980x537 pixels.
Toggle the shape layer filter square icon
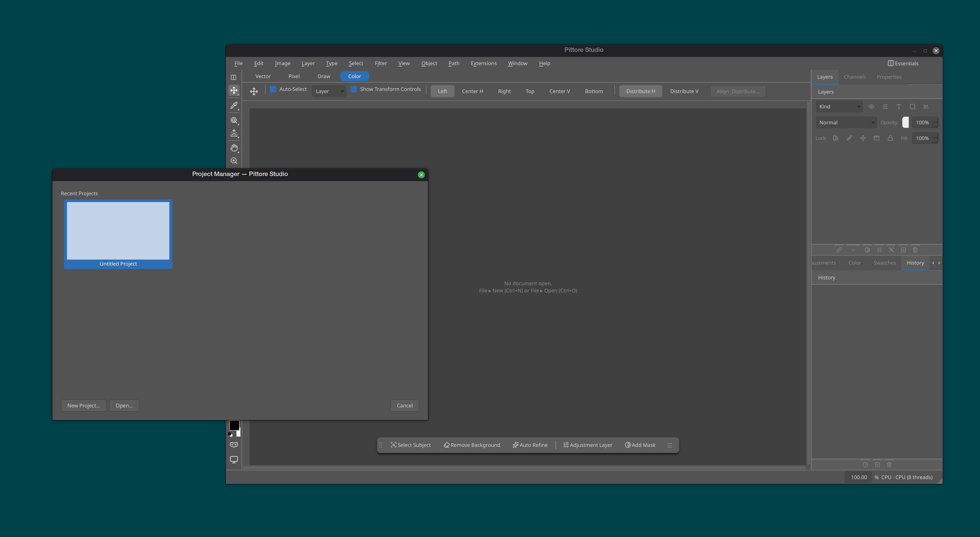pos(912,106)
